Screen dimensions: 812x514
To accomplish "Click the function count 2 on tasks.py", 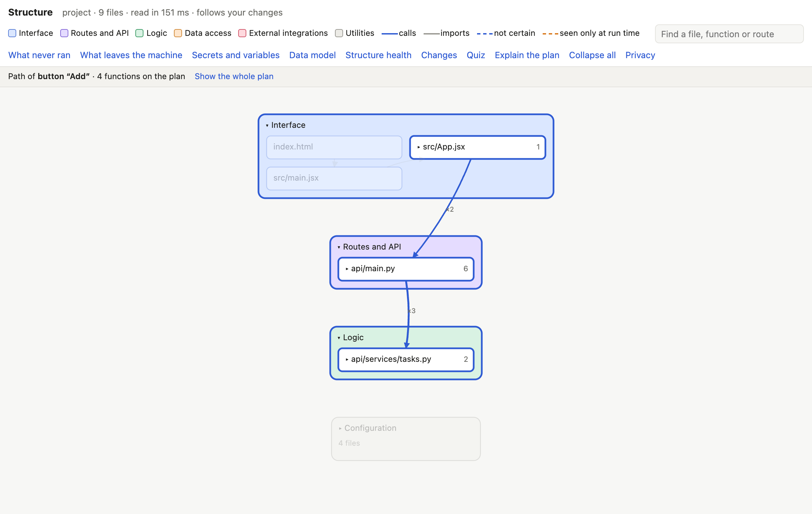I will [x=466, y=359].
